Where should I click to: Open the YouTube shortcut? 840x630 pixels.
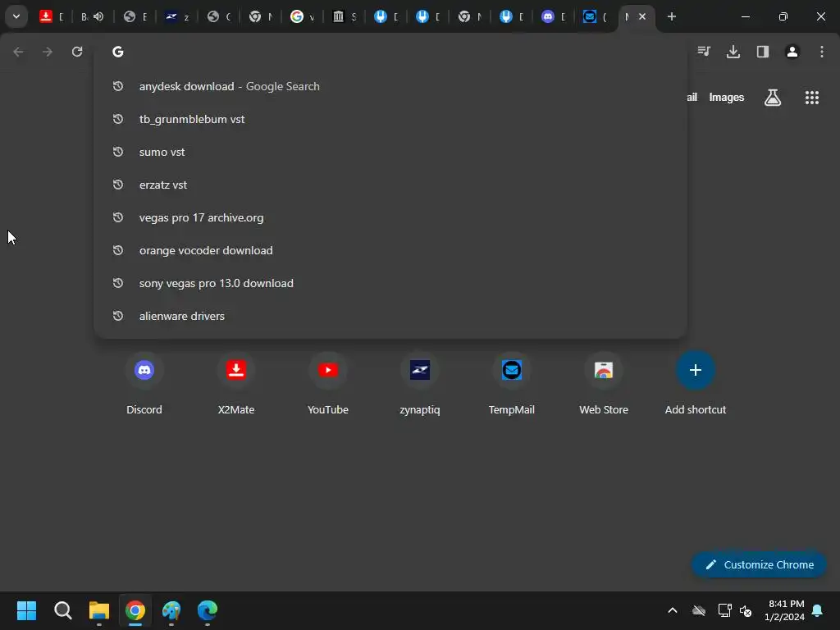click(328, 384)
